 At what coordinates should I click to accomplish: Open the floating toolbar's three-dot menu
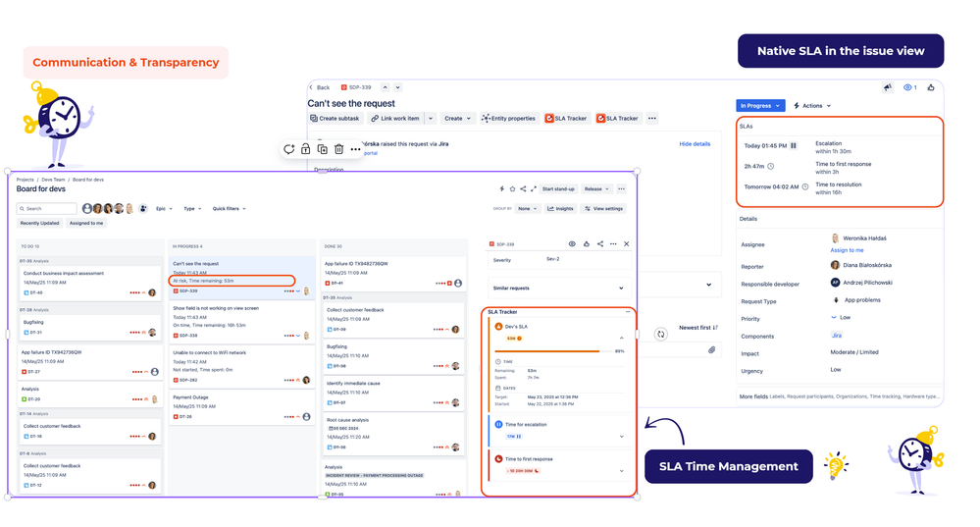click(x=356, y=149)
